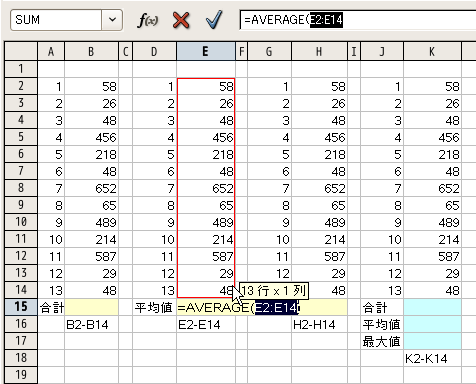Click cell A14 containing 13
Viewport: 476px width, 384px height.
tap(51, 290)
